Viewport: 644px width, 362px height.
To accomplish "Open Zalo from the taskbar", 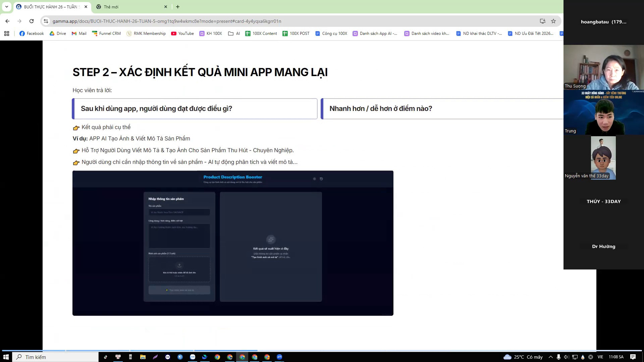I will click(x=193, y=357).
